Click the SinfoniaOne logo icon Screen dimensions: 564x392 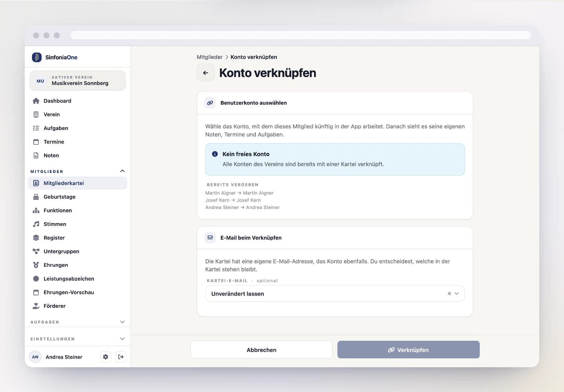click(x=37, y=57)
